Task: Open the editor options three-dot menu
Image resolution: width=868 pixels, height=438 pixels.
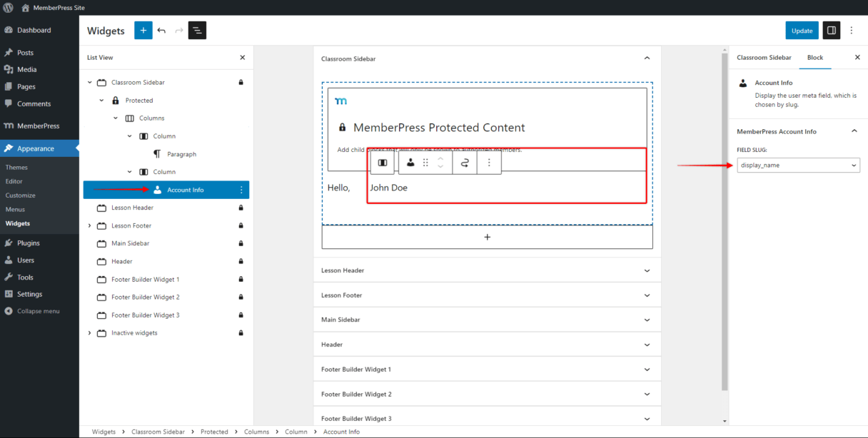Action: click(851, 31)
